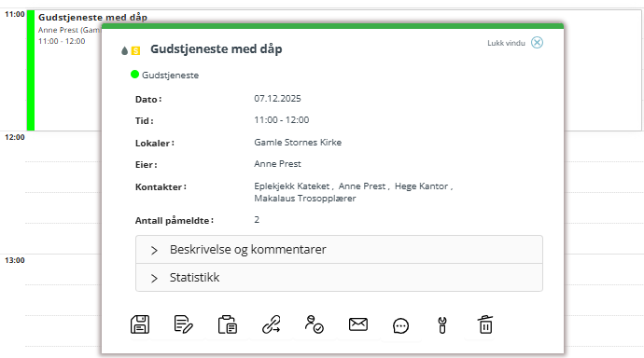Click contact Makalaus Trosopplærer
The image size is (644, 358).
click(x=305, y=199)
